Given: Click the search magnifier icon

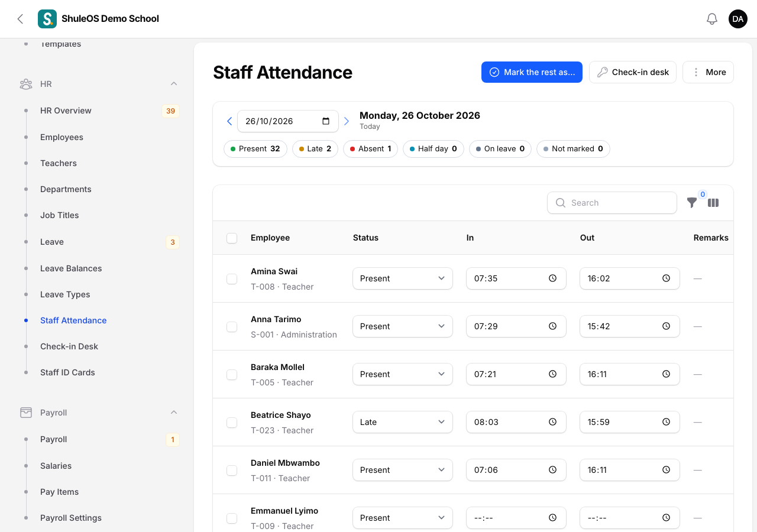Looking at the screenshot, I should pyautogui.click(x=561, y=203).
